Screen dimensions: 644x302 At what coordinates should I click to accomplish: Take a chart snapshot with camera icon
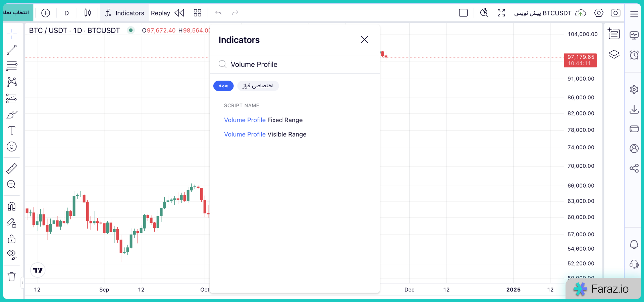[615, 13]
